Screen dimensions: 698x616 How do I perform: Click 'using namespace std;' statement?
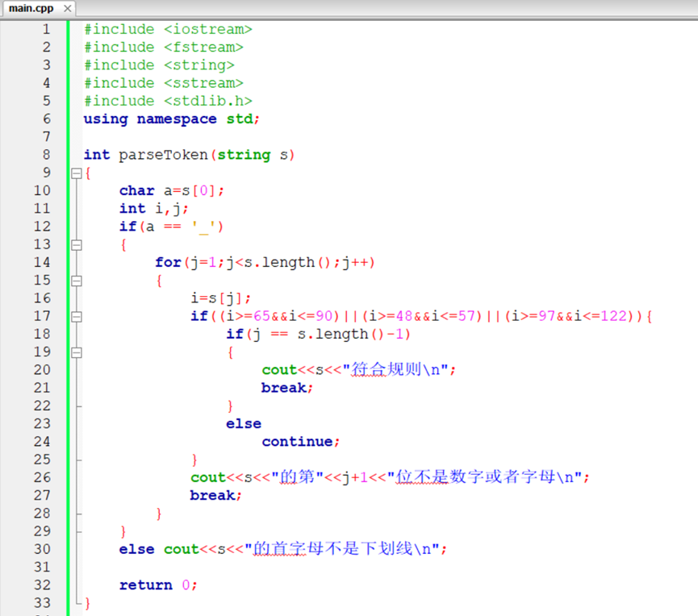point(171,119)
